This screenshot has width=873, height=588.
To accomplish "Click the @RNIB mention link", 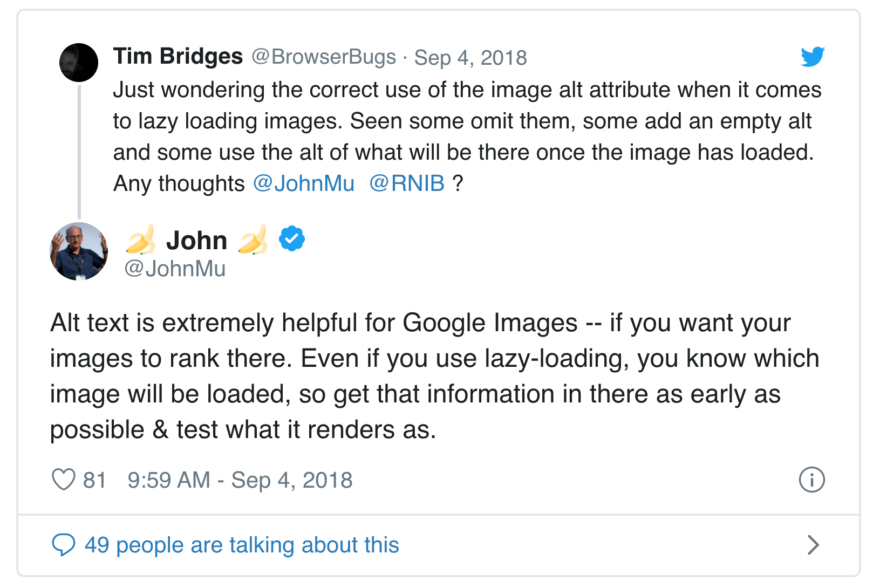I will (x=407, y=183).
